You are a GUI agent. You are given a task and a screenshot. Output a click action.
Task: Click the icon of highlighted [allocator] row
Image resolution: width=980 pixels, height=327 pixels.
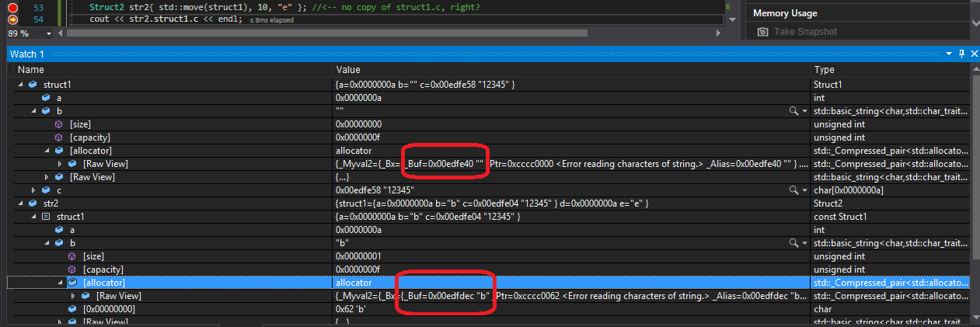pyautogui.click(x=72, y=283)
